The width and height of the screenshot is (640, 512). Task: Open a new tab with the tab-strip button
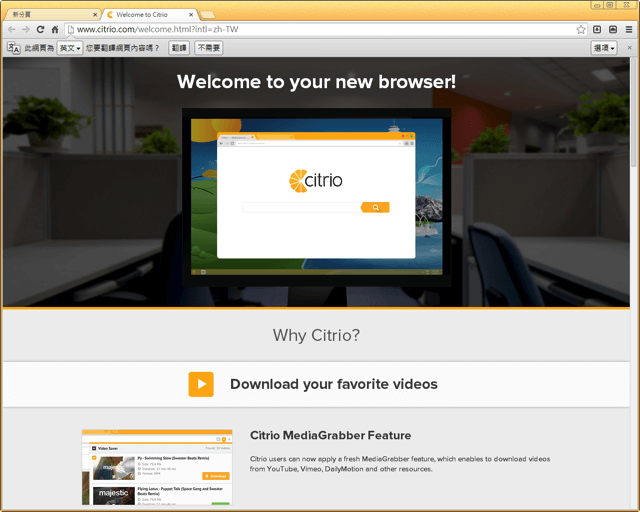point(208,15)
